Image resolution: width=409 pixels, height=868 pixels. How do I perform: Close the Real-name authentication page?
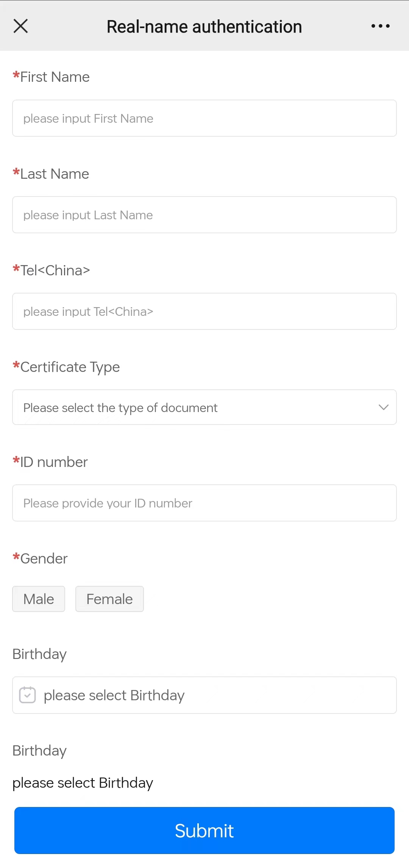[20, 26]
